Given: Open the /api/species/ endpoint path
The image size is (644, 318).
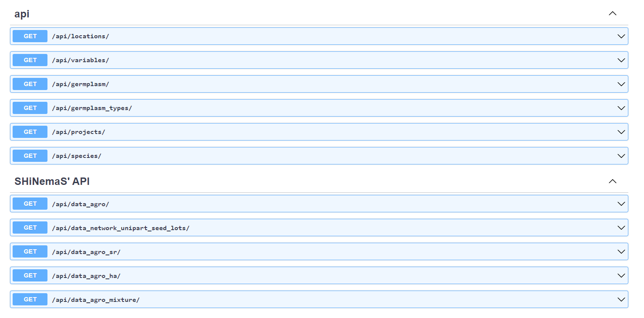Looking at the screenshot, I should pos(77,156).
